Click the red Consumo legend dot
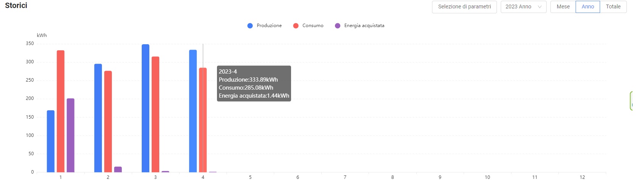 [x=296, y=26]
